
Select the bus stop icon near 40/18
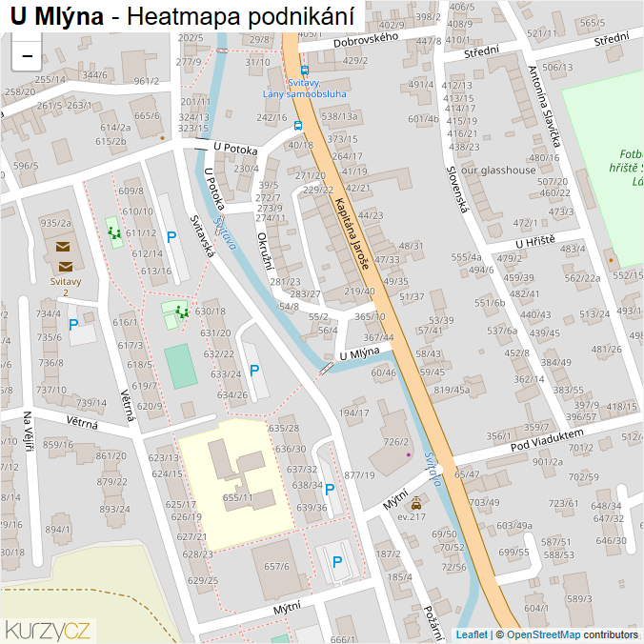(x=298, y=125)
